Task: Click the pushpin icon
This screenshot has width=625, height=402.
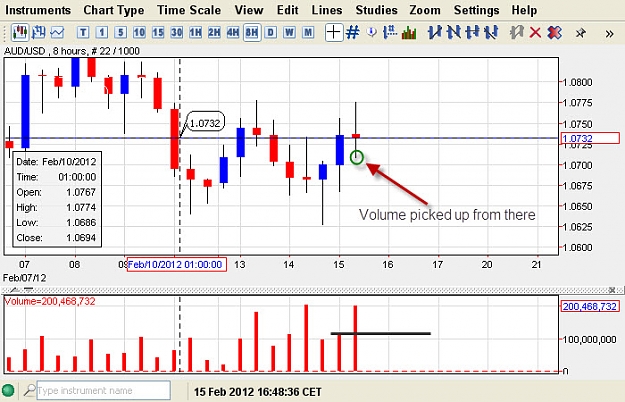Action: point(581,33)
